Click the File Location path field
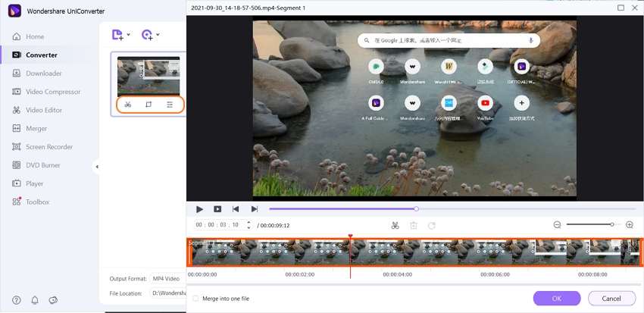The image size is (644, 313). pyautogui.click(x=167, y=293)
